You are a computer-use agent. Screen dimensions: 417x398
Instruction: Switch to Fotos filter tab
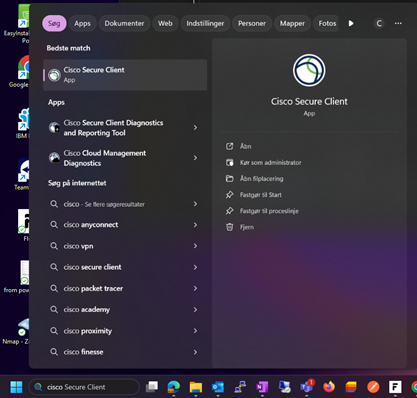326,23
